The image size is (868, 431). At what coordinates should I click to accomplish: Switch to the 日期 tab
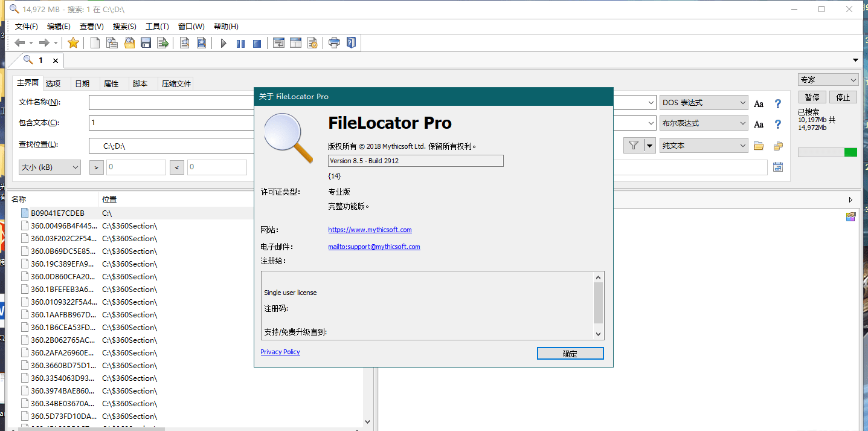click(82, 84)
